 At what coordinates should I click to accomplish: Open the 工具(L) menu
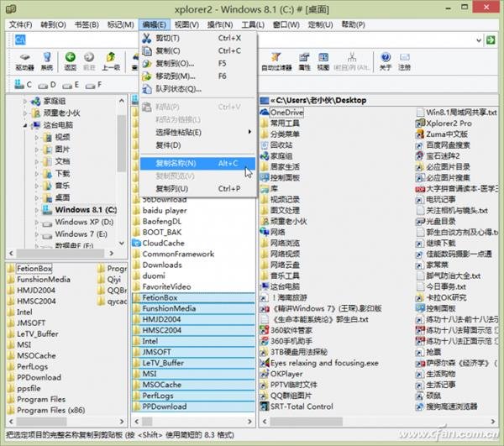(253, 24)
